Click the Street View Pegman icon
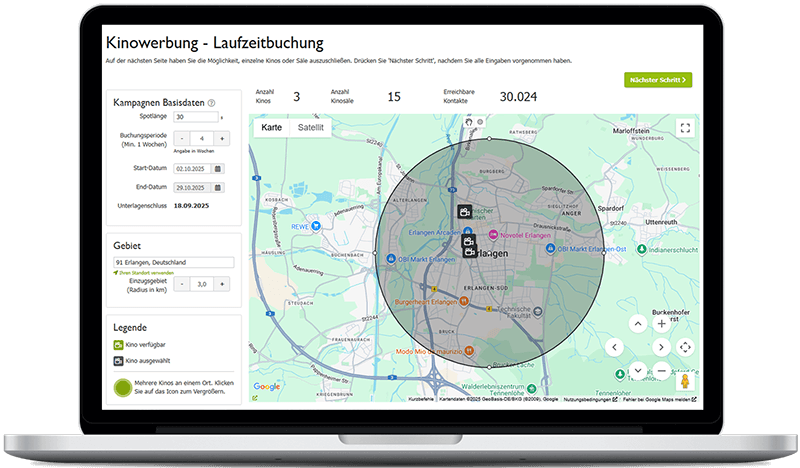Screen dimensions: 800x468 click(x=685, y=381)
